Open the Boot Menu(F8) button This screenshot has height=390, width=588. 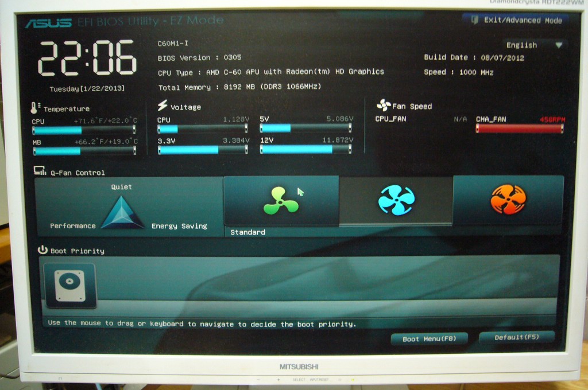(429, 338)
